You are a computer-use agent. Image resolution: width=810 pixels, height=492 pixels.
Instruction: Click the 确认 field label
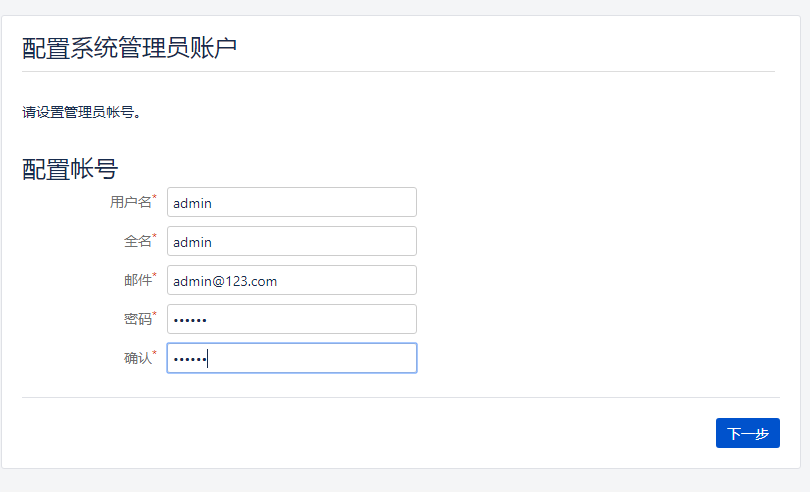click(x=137, y=358)
